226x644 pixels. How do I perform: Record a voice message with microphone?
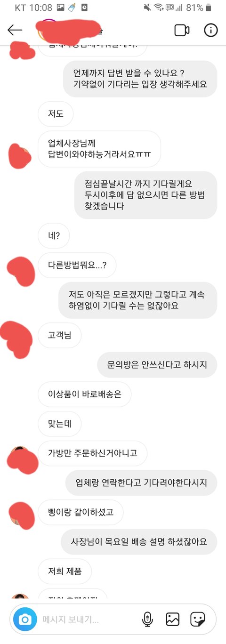click(x=147, y=619)
